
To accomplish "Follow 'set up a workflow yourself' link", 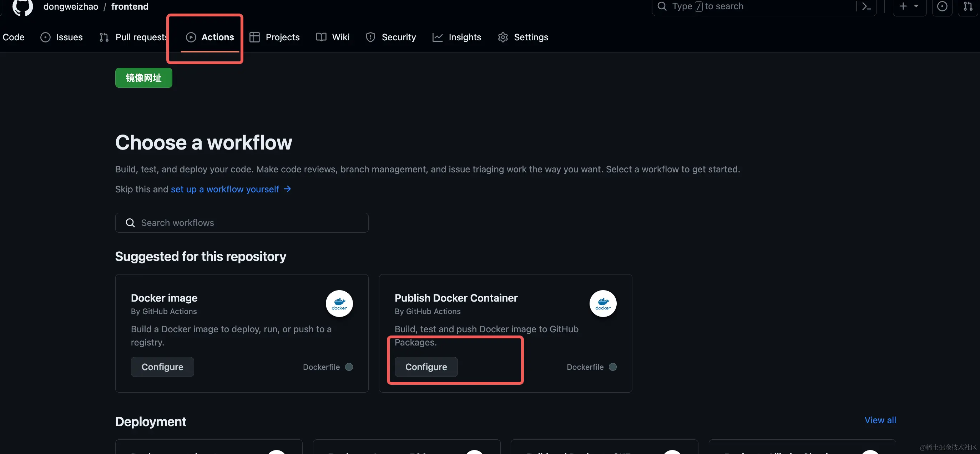I will point(225,189).
